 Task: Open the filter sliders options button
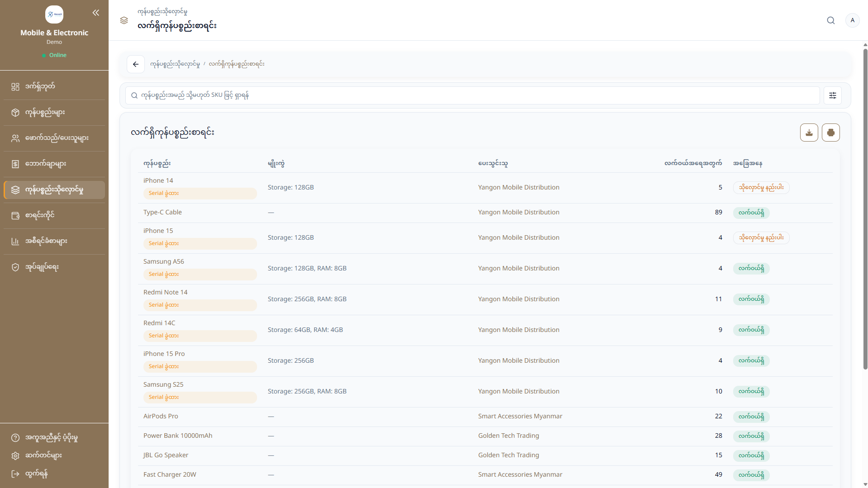click(833, 95)
